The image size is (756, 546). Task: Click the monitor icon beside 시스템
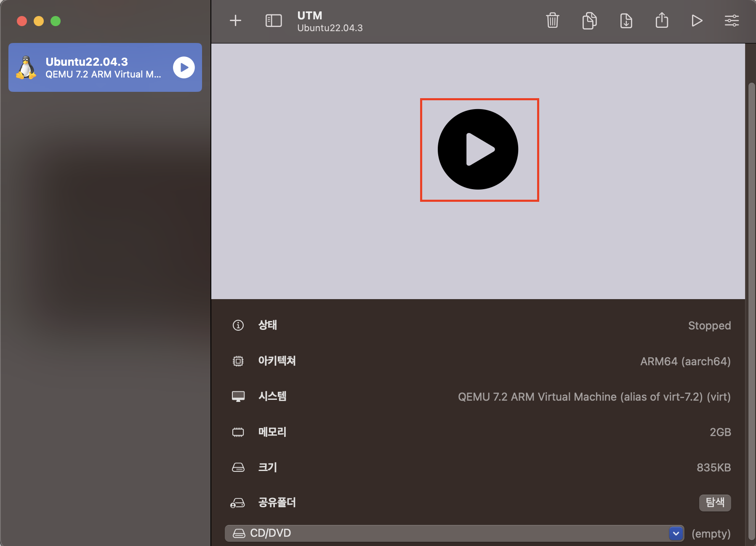tap(238, 396)
